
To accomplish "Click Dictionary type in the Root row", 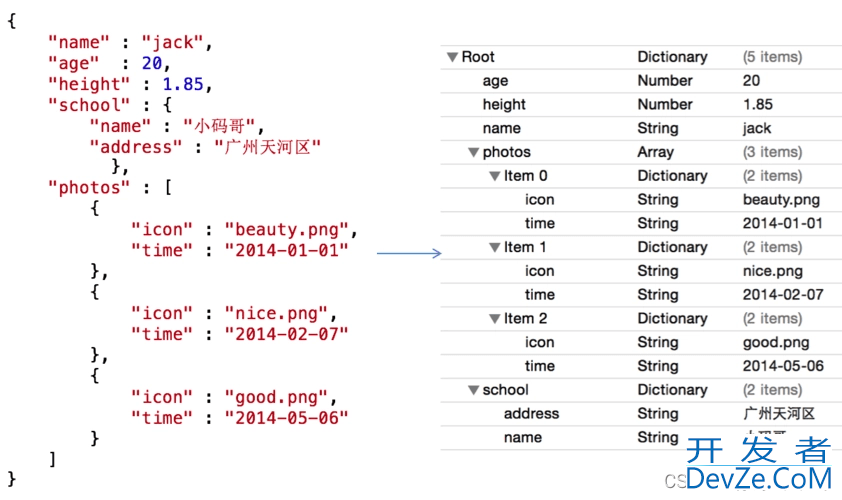I will click(x=672, y=57).
